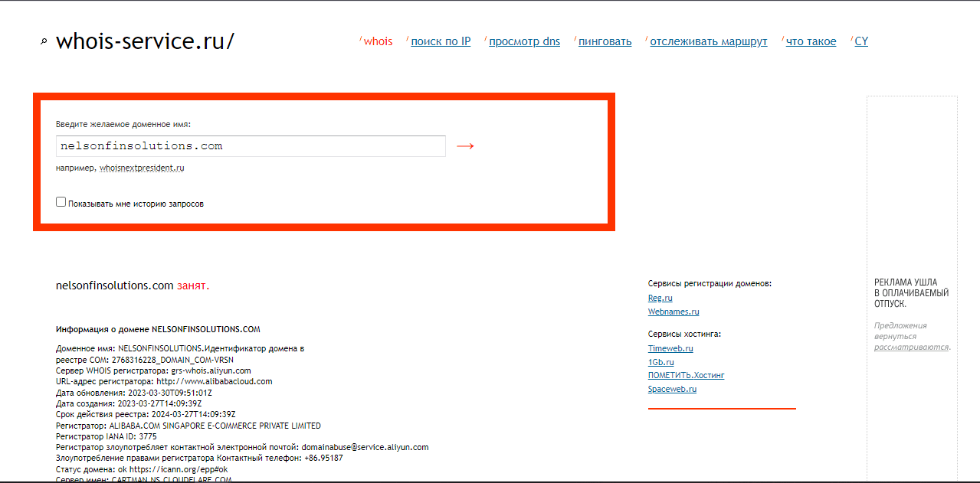
Task: Click the CY navigation link
Action: pyautogui.click(x=861, y=41)
